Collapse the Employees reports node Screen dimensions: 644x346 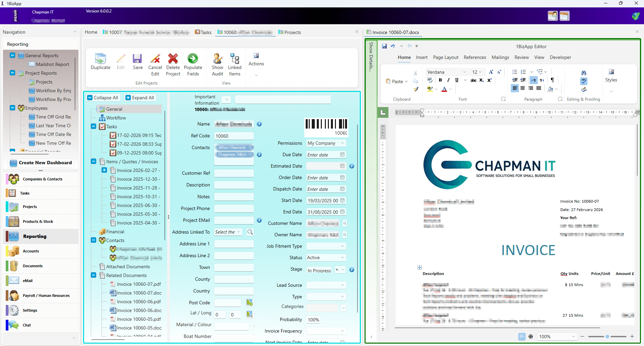tap(12, 108)
